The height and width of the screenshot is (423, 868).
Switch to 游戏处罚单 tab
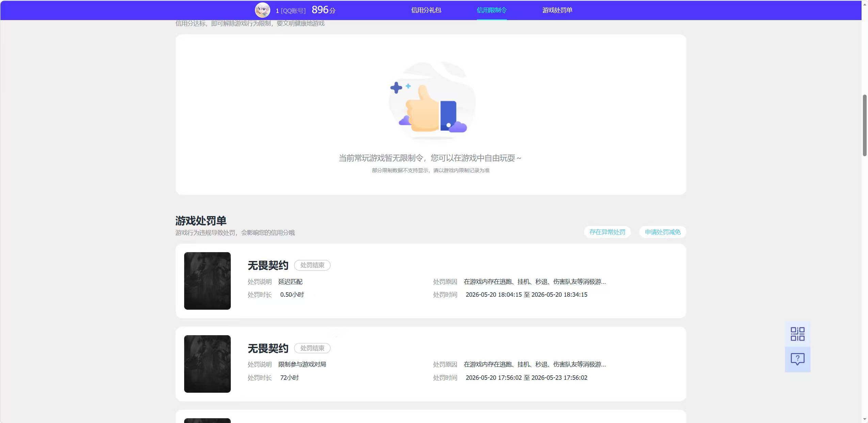point(557,10)
